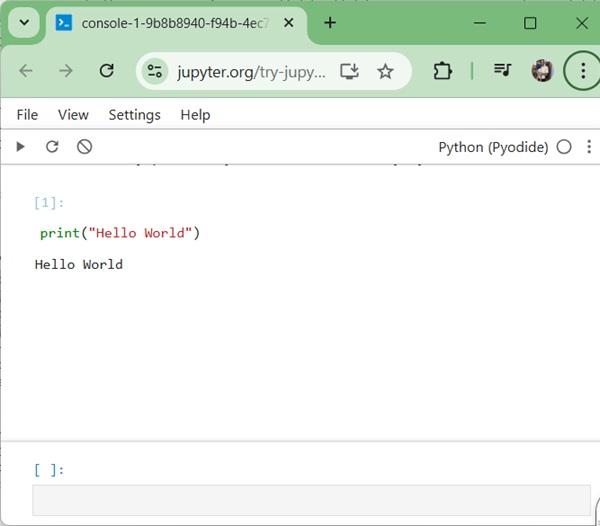The width and height of the screenshot is (600, 526).
Task: Open a new browser tab
Action: (x=330, y=23)
